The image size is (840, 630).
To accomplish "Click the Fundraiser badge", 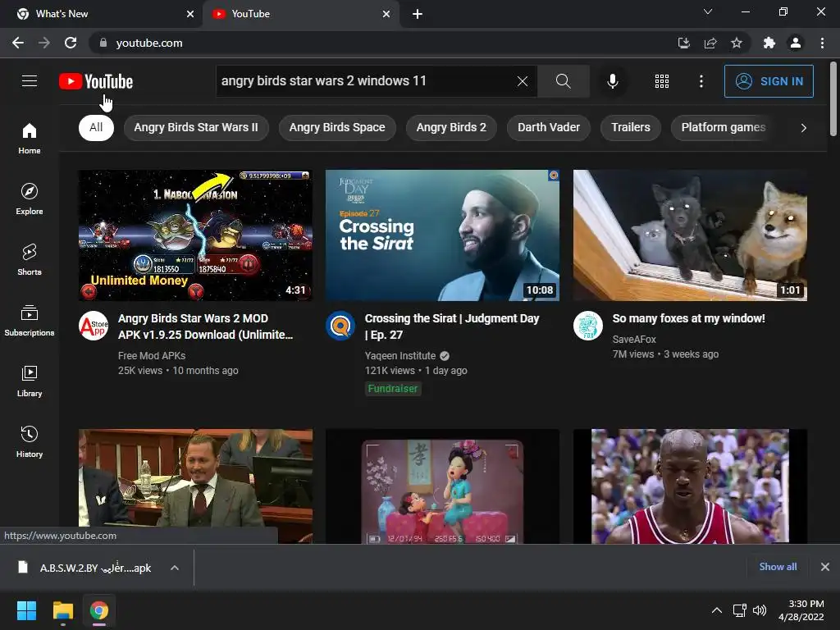I will click(393, 388).
